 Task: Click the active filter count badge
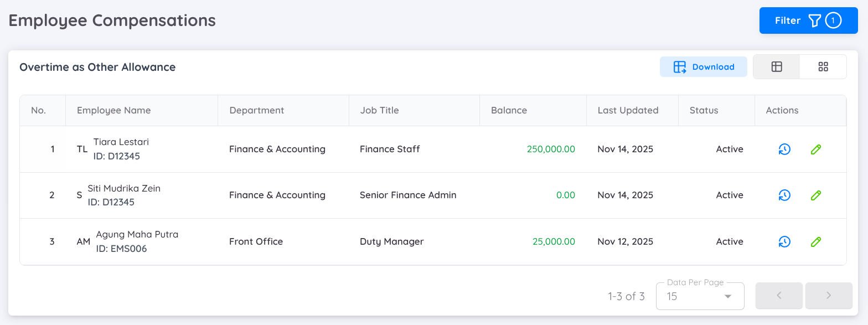(833, 20)
